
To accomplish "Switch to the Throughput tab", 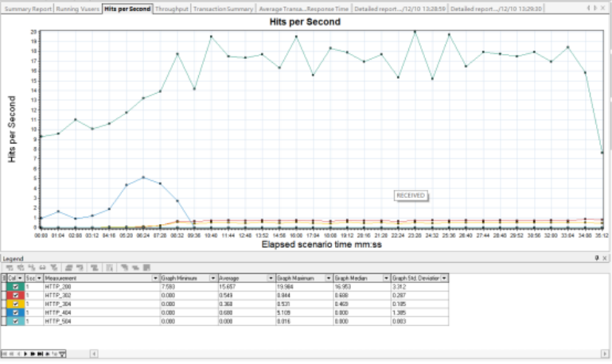I will (172, 9).
